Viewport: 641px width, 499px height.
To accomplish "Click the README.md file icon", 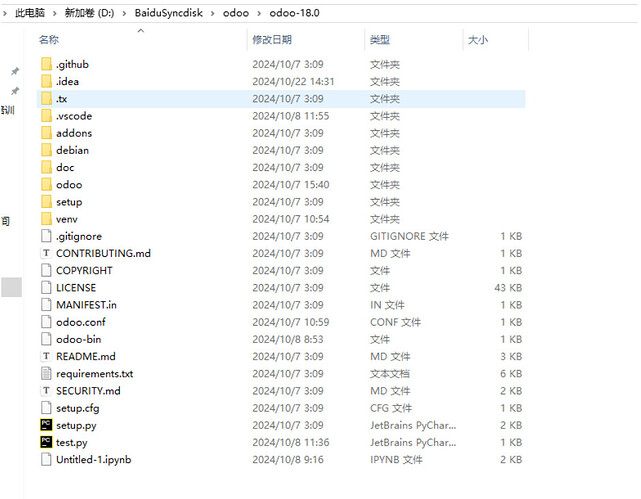I will click(x=46, y=356).
